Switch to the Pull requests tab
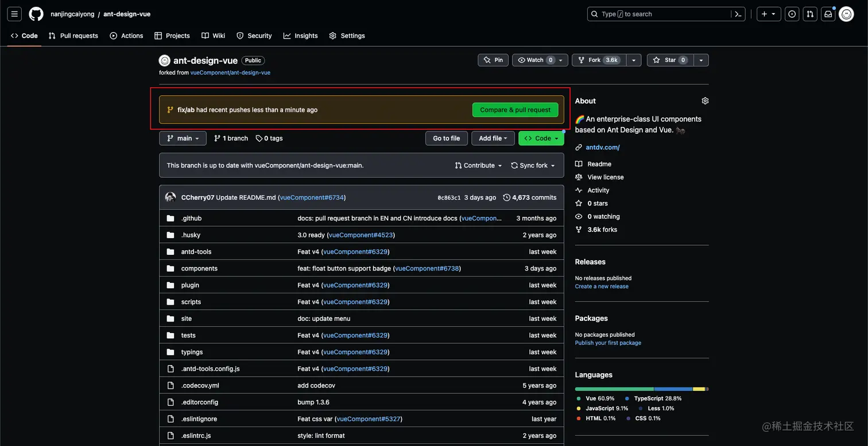 coord(73,36)
